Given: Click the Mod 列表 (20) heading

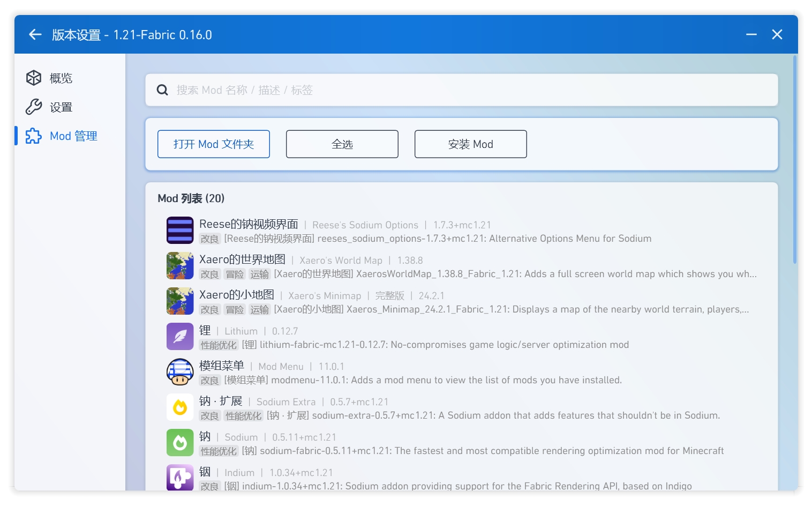Looking at the screenshot, I should pyautogui.click(x=191, y=198).
